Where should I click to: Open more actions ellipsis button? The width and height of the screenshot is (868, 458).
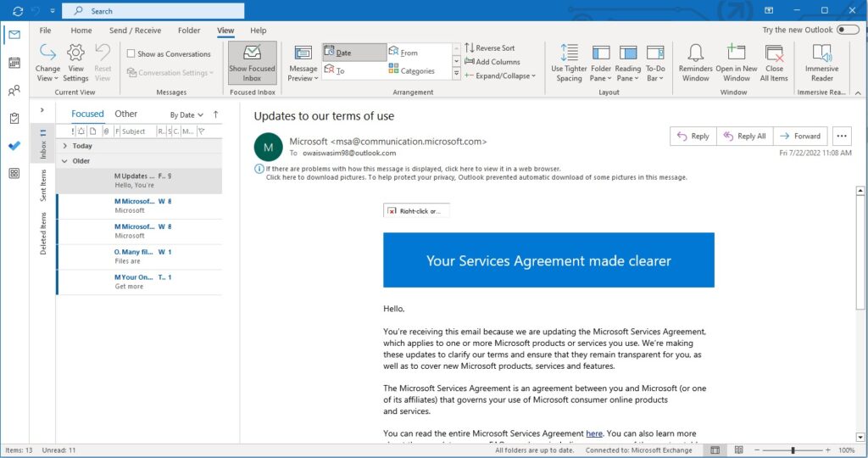coord(842,137)
